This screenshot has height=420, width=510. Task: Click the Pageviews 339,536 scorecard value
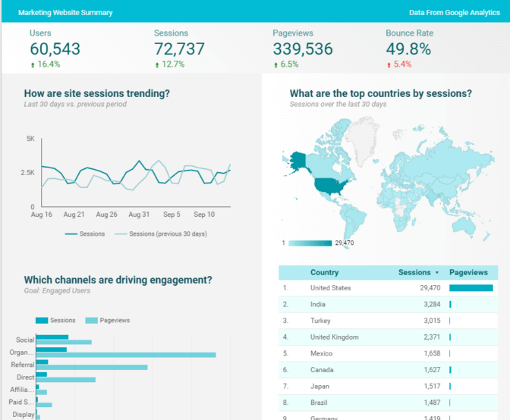(303, 49)
